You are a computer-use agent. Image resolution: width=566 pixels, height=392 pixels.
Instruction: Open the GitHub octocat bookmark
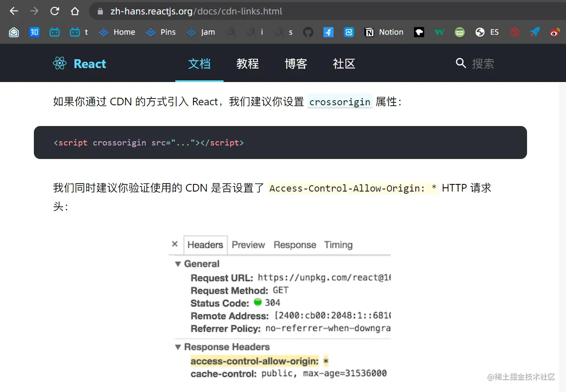tap(308, 32)
